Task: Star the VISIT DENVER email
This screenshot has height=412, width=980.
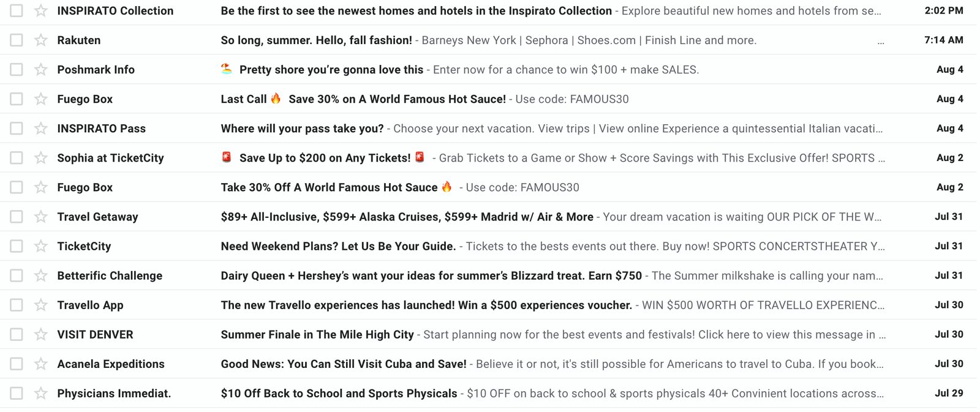Action: pos(40,334)
